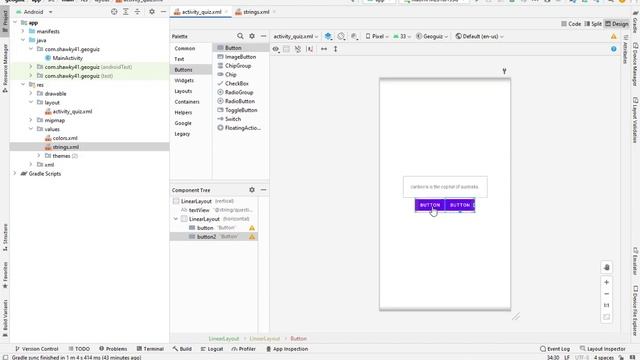Select Widgets palette category
The width and height of the screenshot is (640, 360).
click(x=184, y=80)
